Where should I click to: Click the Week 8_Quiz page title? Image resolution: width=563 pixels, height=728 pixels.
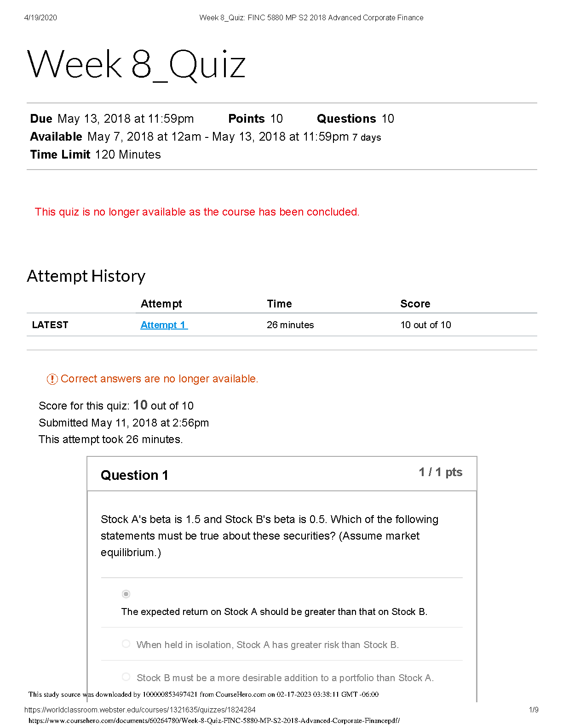[x=136, y=65]
